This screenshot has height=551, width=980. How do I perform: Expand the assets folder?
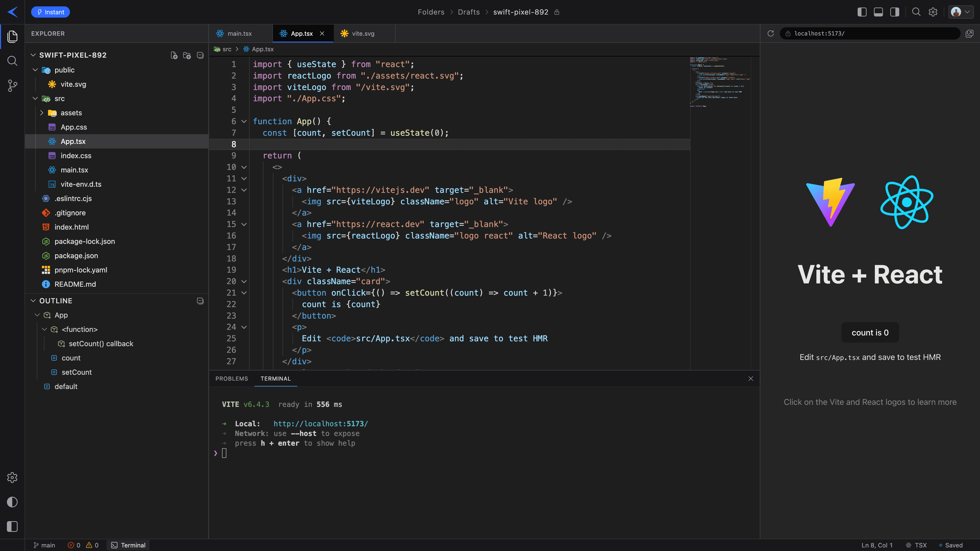tap(41, 113)
